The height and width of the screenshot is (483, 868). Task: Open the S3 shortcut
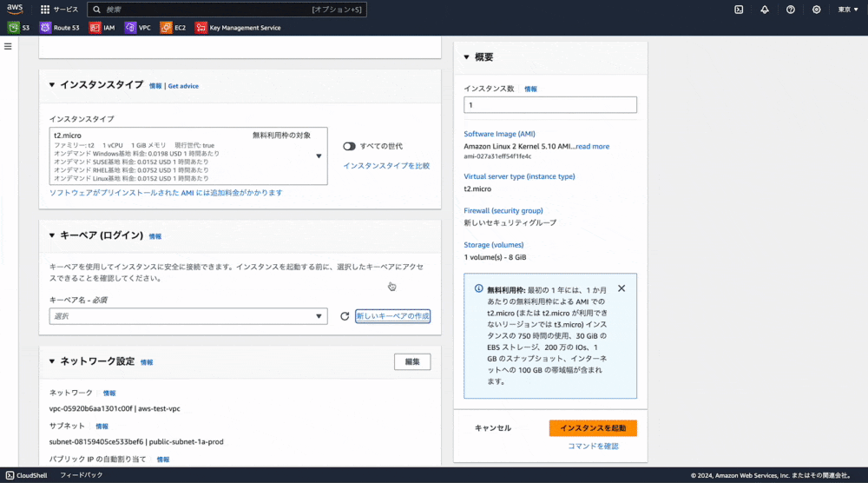coord(19,28)
